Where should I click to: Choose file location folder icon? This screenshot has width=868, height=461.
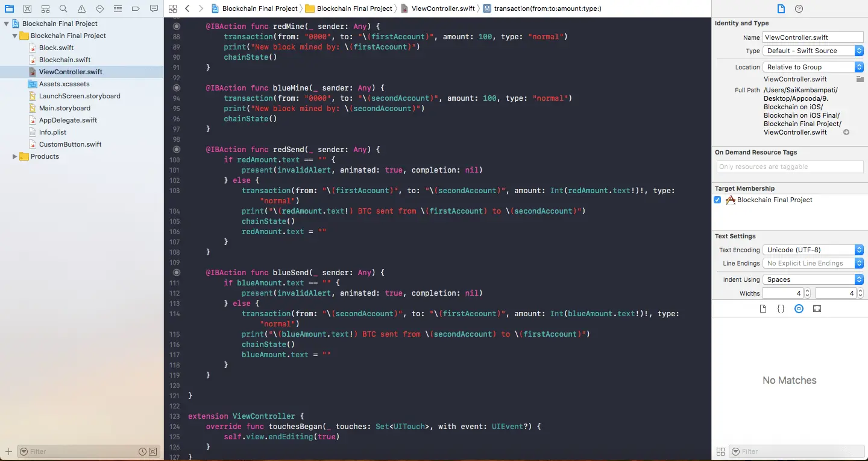point(860,79)
